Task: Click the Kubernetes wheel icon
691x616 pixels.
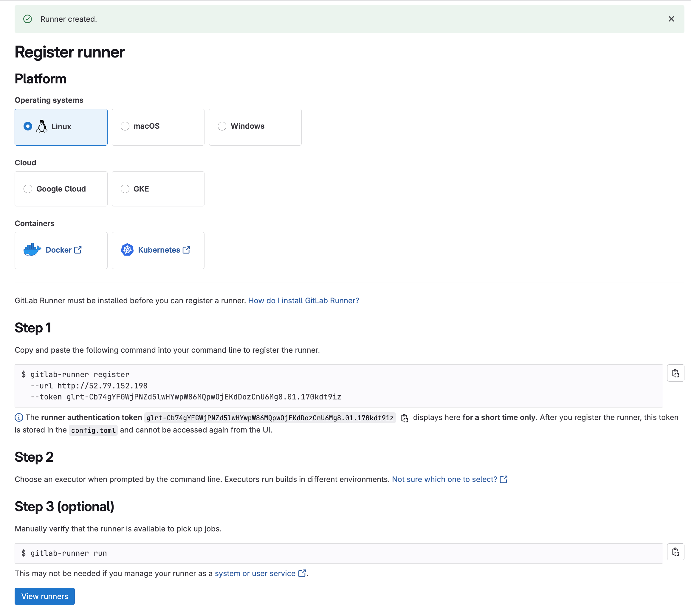Action: 127,250
